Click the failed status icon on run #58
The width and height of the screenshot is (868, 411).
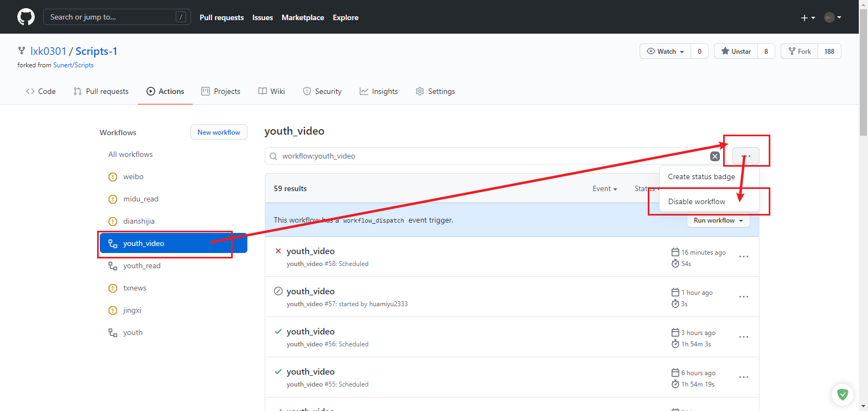point(278,251)
